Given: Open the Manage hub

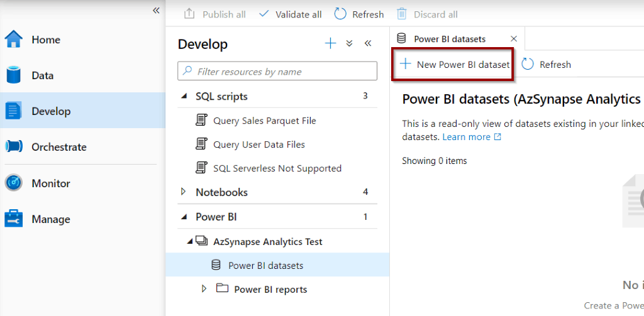Looking at the screenshot, I should coord(82,219).
